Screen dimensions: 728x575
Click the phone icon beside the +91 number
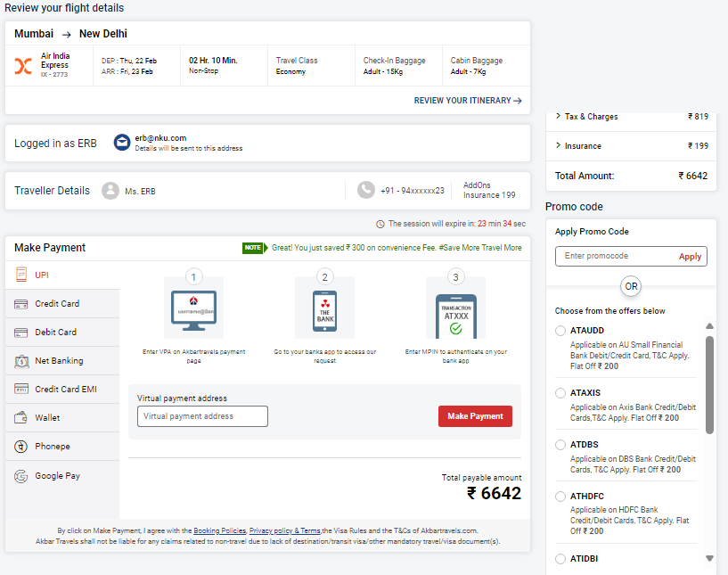point(366,190)
